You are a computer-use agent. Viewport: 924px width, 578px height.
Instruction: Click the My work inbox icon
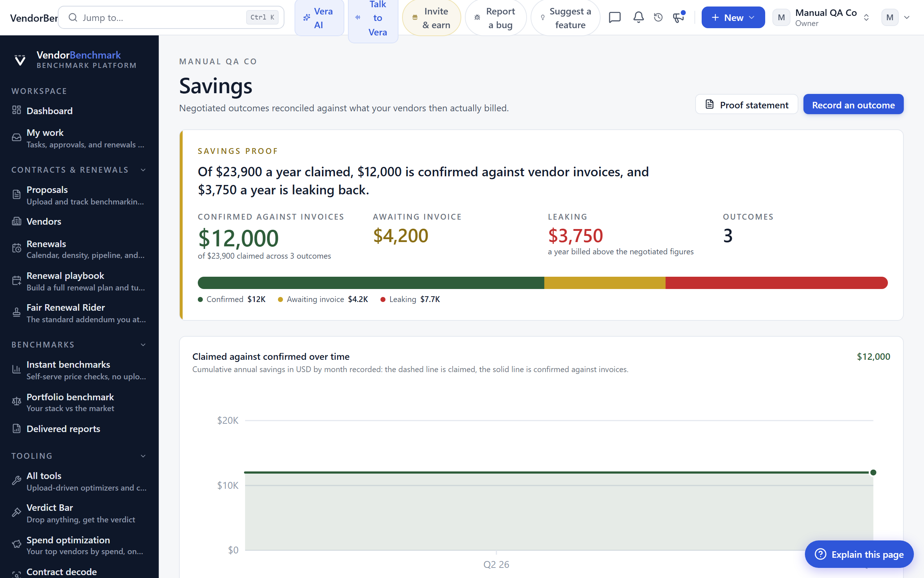[16, 138]
